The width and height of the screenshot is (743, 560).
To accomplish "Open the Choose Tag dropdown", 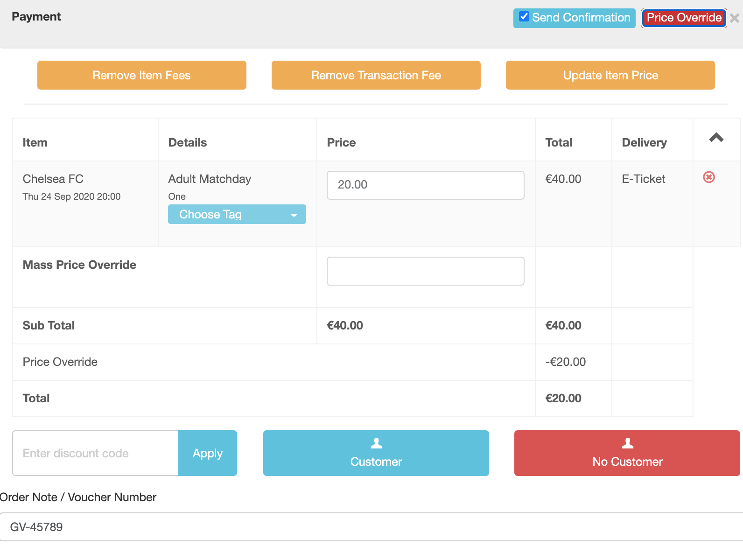I will (x=237, y=214).
